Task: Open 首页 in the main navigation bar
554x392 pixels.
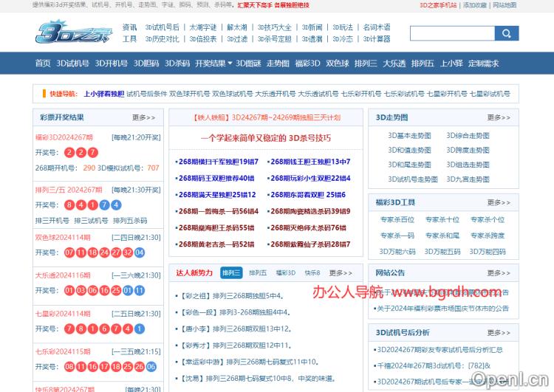Action: click(x=43, y=63)
